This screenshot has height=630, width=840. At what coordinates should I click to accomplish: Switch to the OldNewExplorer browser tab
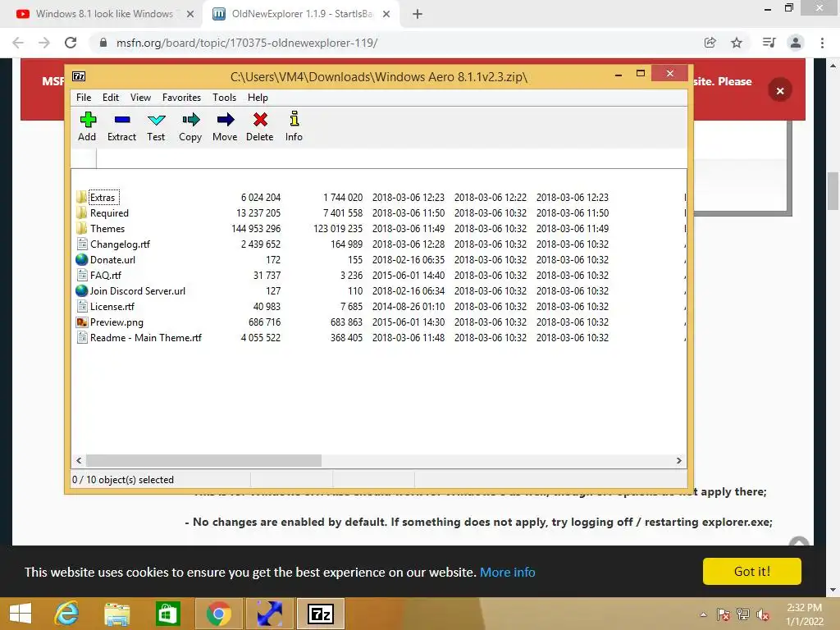300,14
